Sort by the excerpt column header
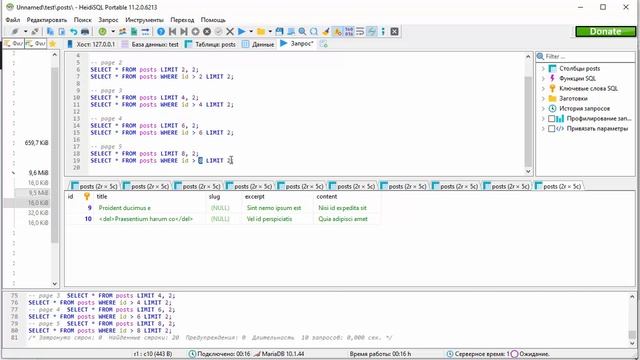This screenshot has height=360, width=640. pyautogui.click(x=278, y=197)
